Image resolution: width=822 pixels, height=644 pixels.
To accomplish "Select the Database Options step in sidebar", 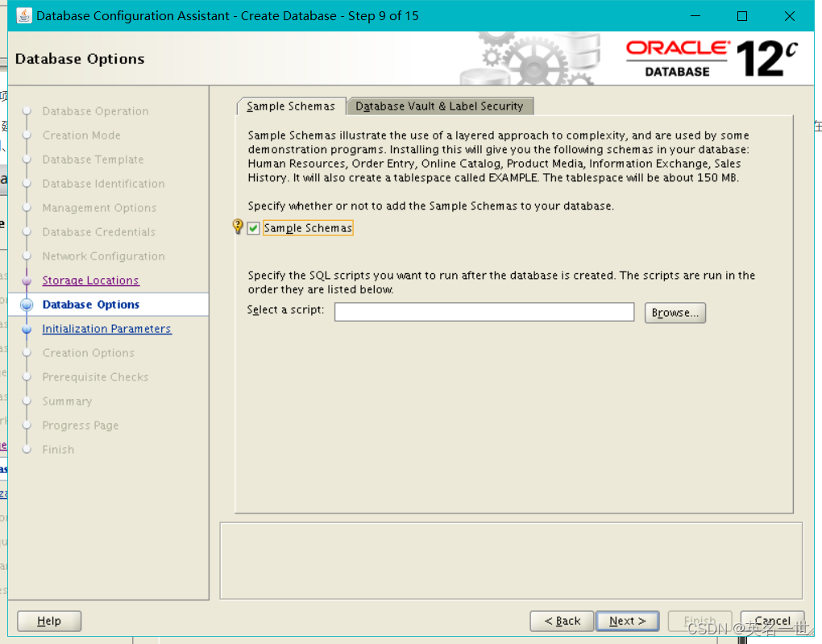I will 91,305.
